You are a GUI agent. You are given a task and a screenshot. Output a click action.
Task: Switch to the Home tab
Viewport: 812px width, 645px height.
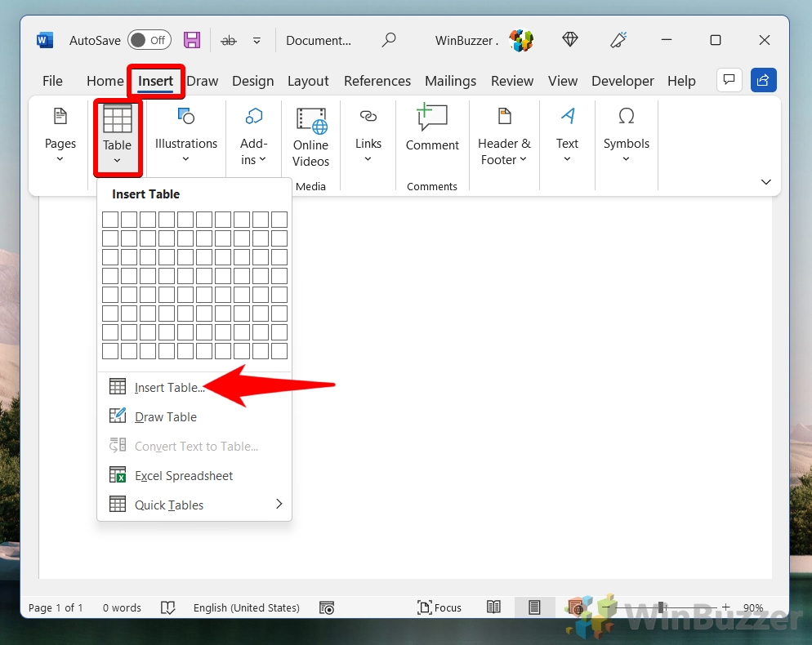pyautogui.click(x=105, y=81)
